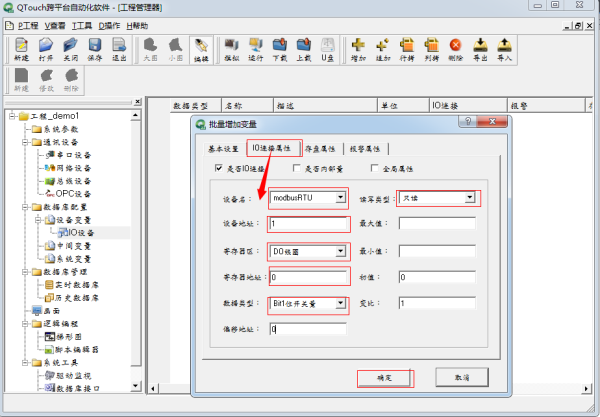Click the 设备地址 input field
The image size is (600, 417).
coord(308,224)
